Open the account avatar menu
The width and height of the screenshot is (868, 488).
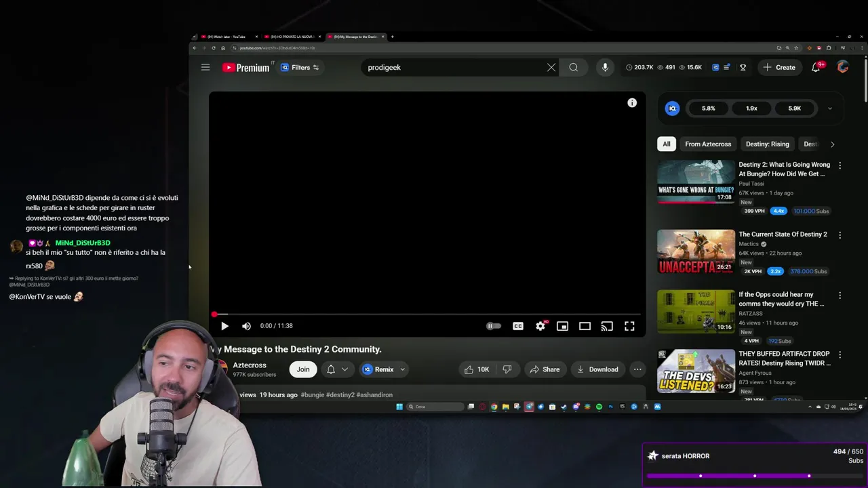point(843,67)
